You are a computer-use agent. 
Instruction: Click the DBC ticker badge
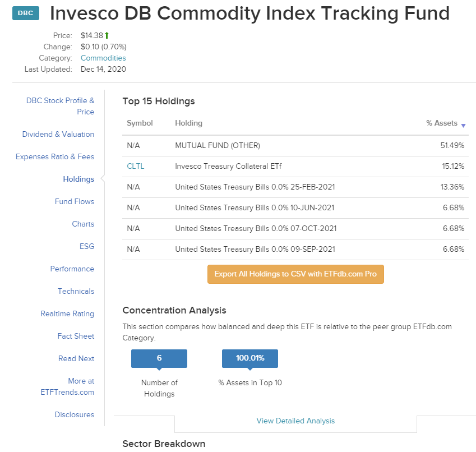pyautogui.click(x=25, y=14)
